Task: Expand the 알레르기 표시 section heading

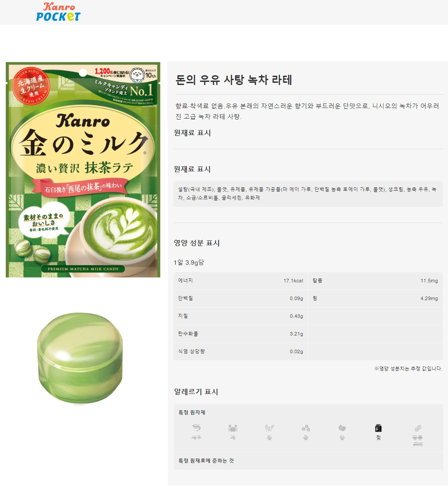Action: [196, 391]
